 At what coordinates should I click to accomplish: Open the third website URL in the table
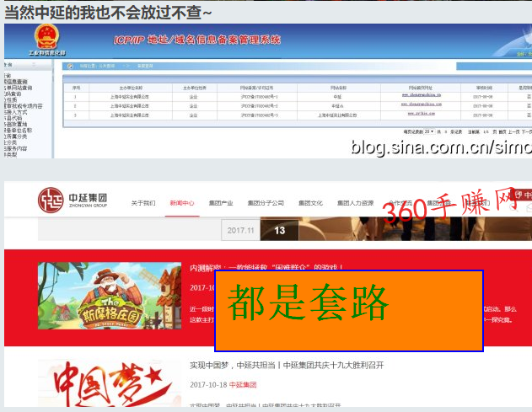point(422,113)
